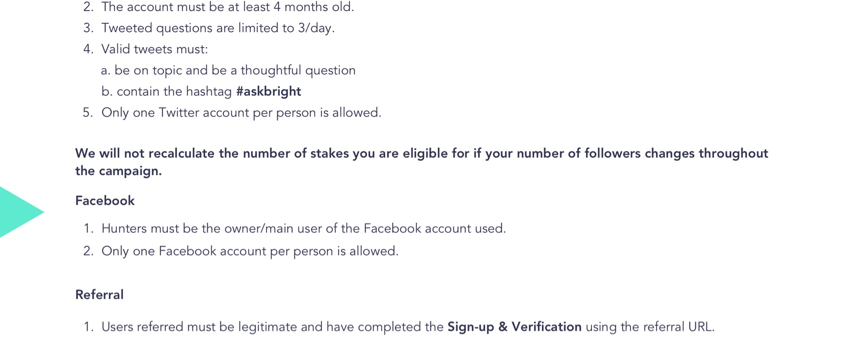Viewport: 868px width, 355px height.
Task: Click the bold Sign-up & Verification text
Action: pyautogui.click(x=514, y=327)
